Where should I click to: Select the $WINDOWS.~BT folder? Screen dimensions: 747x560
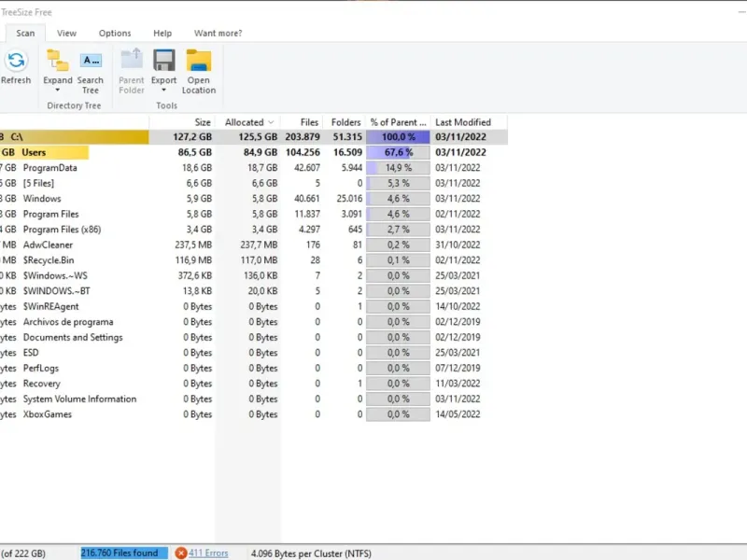pyautogui.click(x=57, y=291)
